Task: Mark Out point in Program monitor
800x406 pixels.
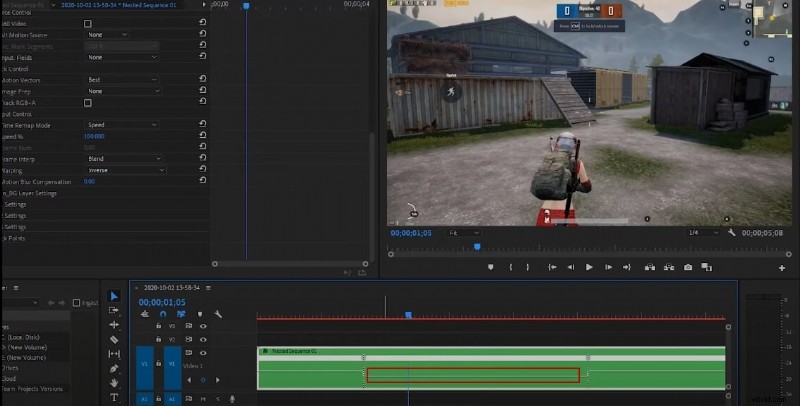Action: point(528,267)
